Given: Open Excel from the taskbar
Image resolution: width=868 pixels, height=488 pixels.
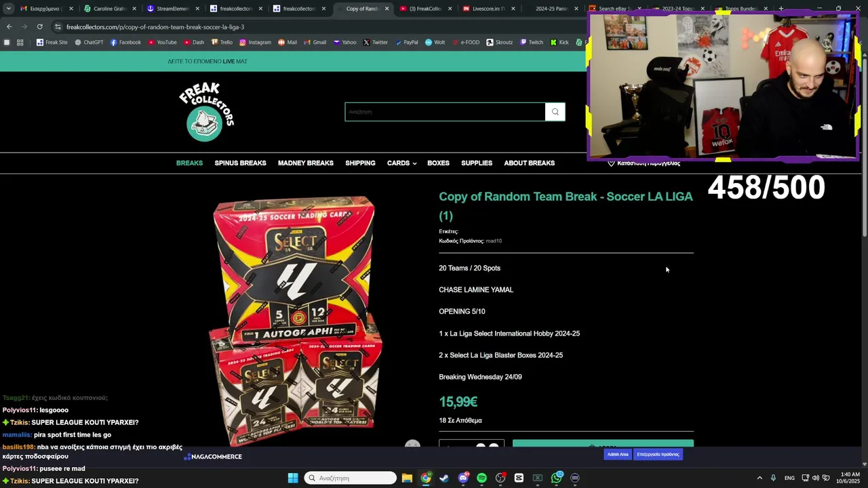Looking at the screenshot, I should tap(538, 478).
